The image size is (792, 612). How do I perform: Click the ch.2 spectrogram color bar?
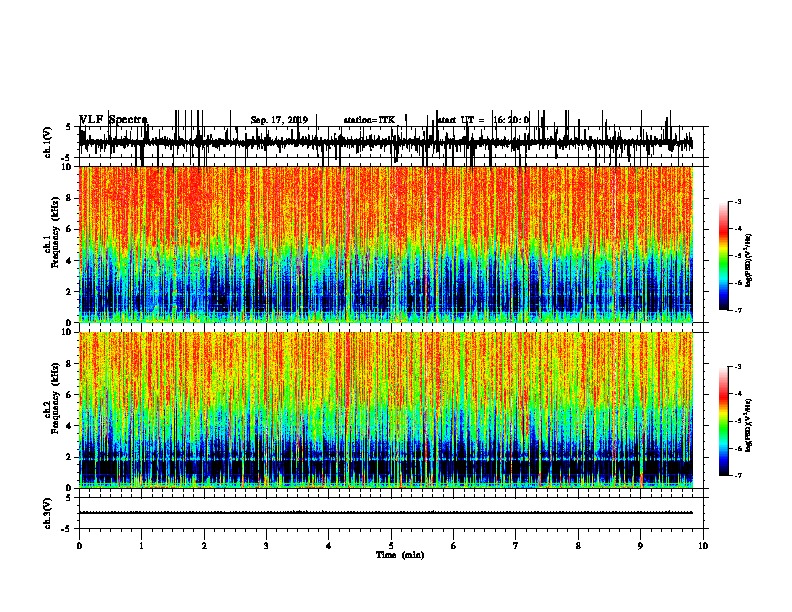point(724,421)
